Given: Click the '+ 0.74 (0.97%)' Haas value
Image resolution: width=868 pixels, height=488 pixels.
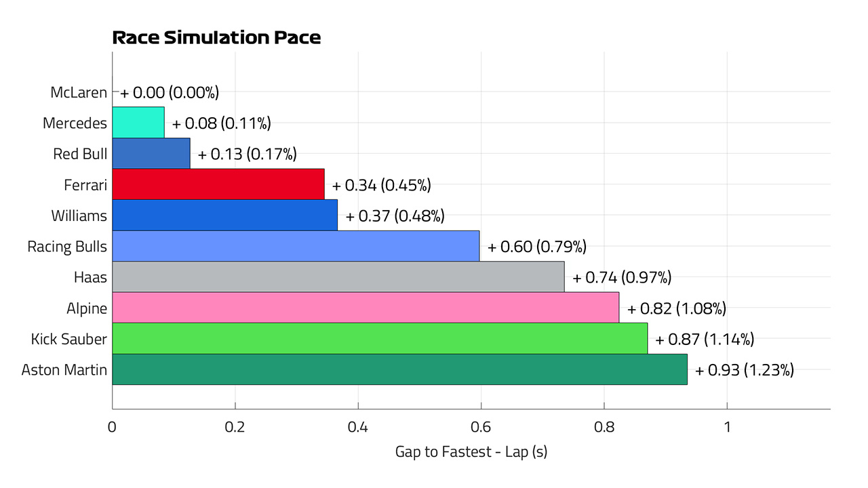Looking at the screenshot, I should [622, 277].
